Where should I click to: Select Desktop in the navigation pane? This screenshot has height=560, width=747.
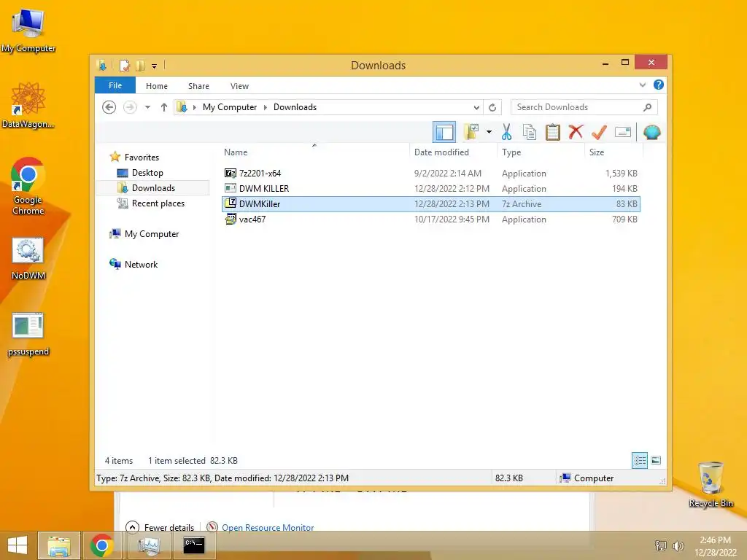(x=147, y=172)
